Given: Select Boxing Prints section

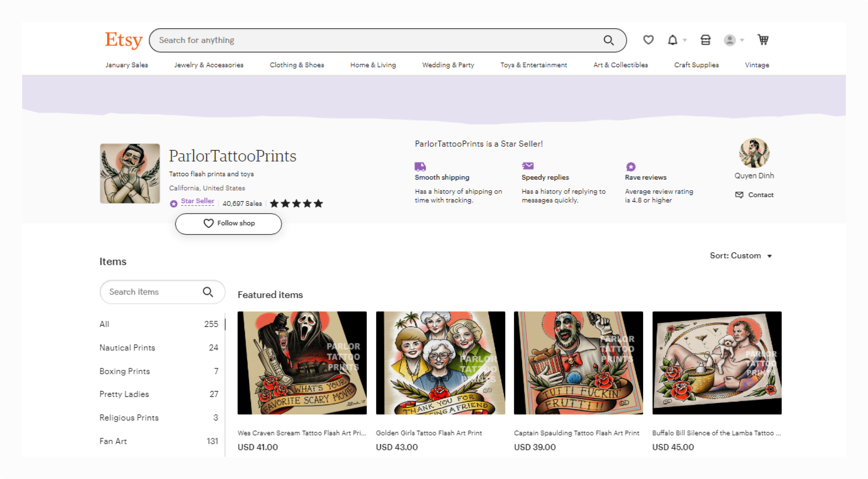Looking at the screenshot, I should (159, 371).
